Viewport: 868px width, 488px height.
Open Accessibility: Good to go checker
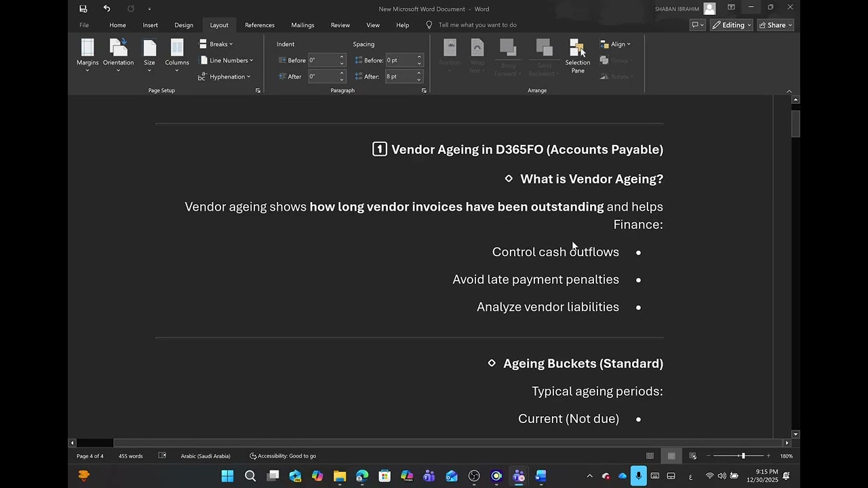click(x=283, y=456)
